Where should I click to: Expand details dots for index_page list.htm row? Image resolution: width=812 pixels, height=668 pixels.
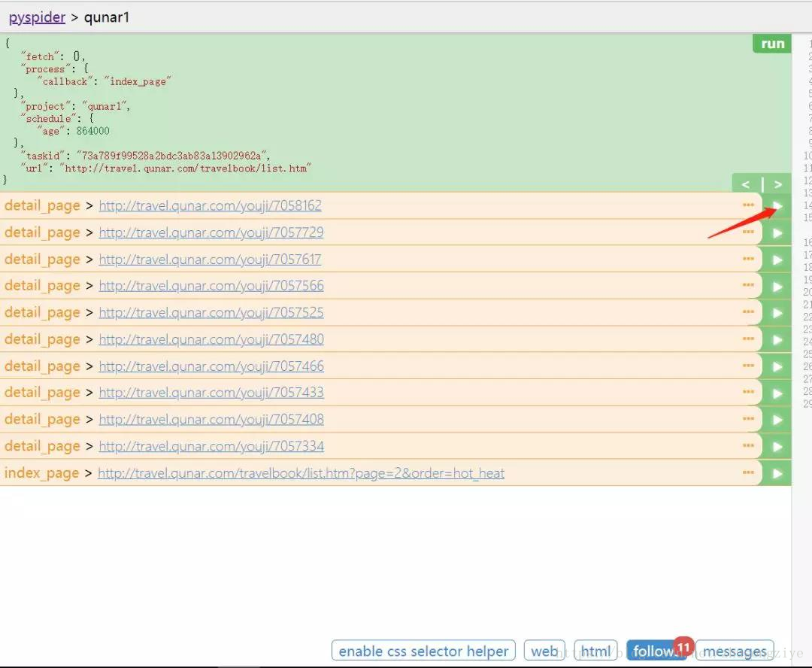tap(748, 472)
